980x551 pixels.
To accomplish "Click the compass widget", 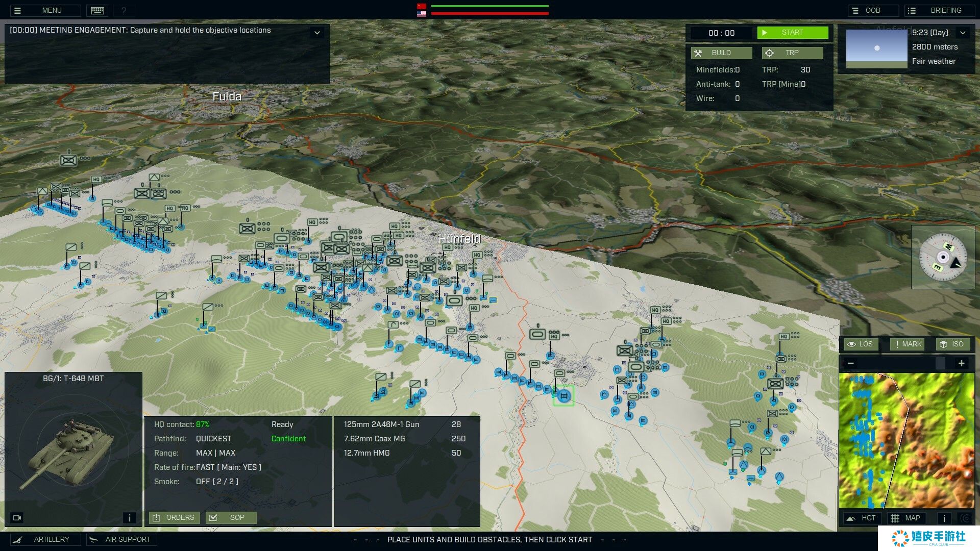I will [943, 257].
